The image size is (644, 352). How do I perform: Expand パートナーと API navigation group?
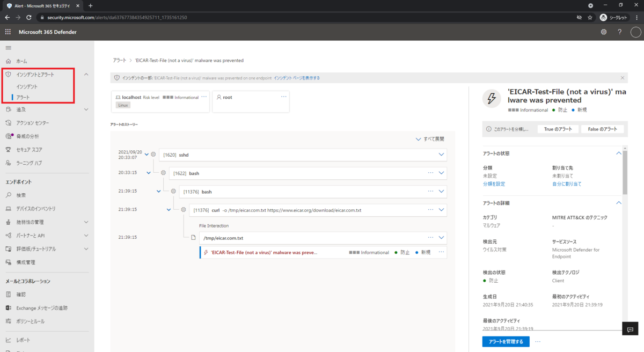87,236
